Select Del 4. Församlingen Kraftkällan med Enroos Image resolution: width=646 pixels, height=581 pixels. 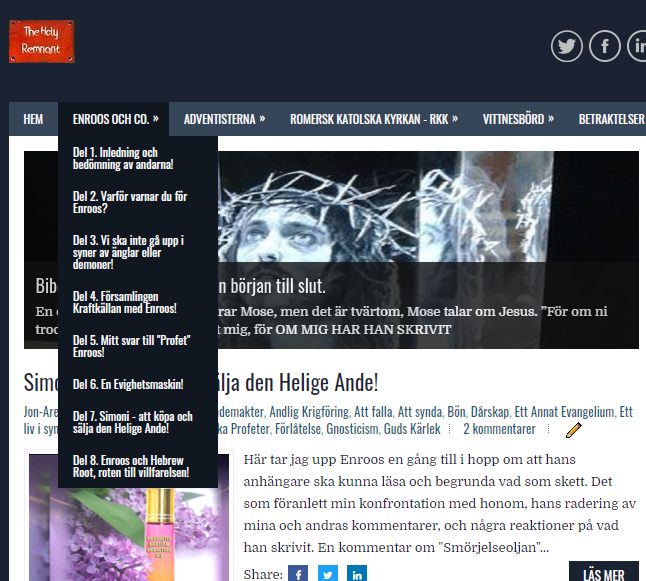coord(125,302)
